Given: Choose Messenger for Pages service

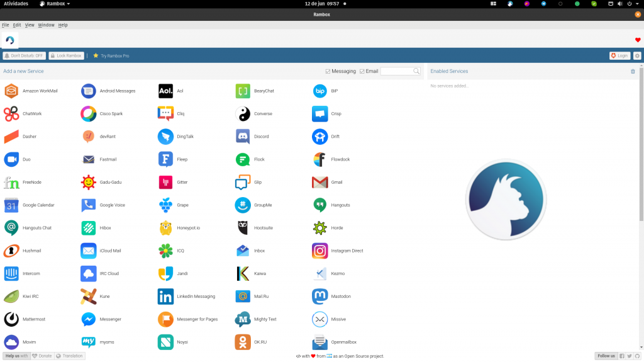Looking at the screenshot, I should pyautogui.click(x=188, y=319).
